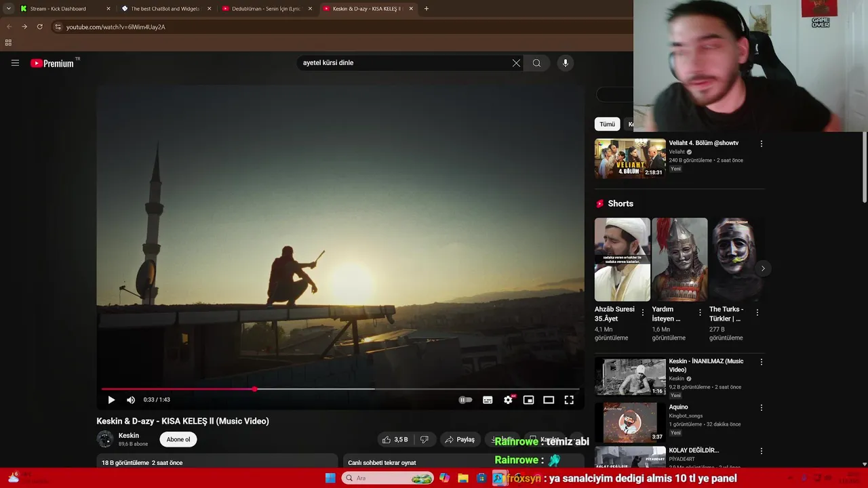Click the Veliaht 4. Bölüm @showtv title
The image size is (868, 488).
(x=704, y=143)
